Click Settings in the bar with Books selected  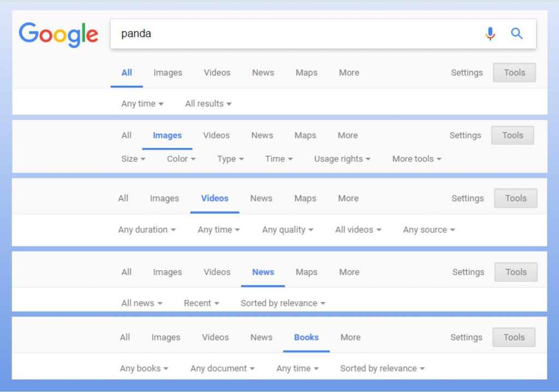(466, 337)
